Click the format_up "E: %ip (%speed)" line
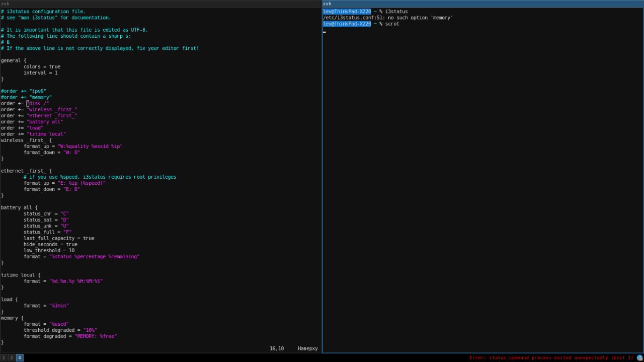The height and width of the screenshot is (362, 644). coord(64,183)
